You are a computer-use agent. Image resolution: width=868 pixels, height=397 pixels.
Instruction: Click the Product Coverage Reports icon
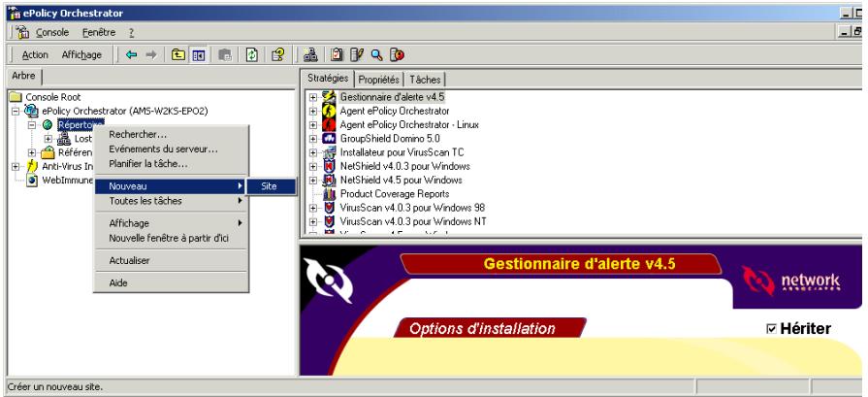[x=330, y=194]
